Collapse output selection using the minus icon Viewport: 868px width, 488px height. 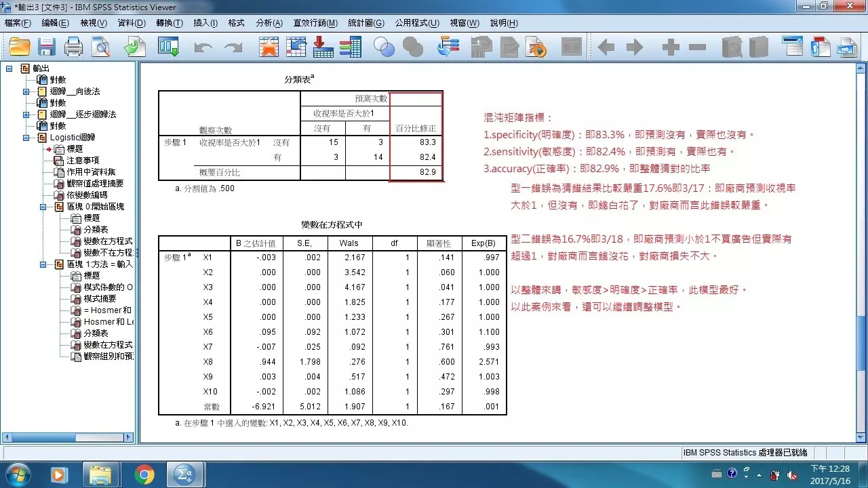696,47
